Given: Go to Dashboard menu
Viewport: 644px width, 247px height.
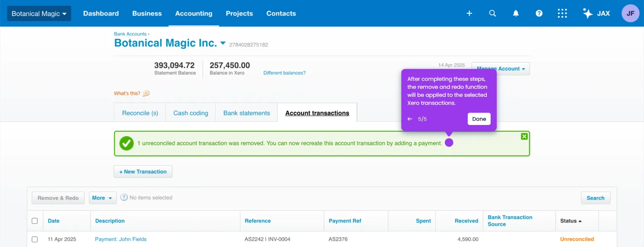Looking at the screenshot, I should (x=101, y=13).
